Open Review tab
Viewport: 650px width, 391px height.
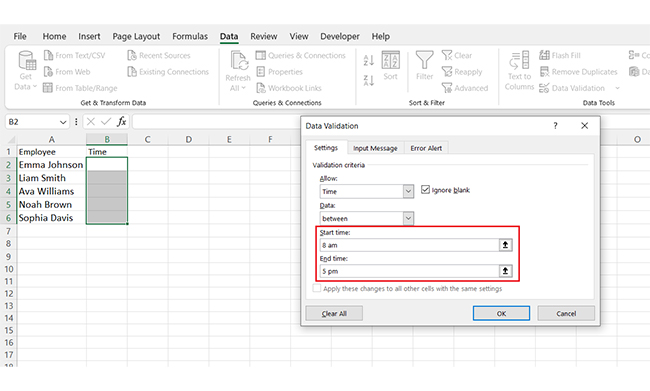pos(264,36)
